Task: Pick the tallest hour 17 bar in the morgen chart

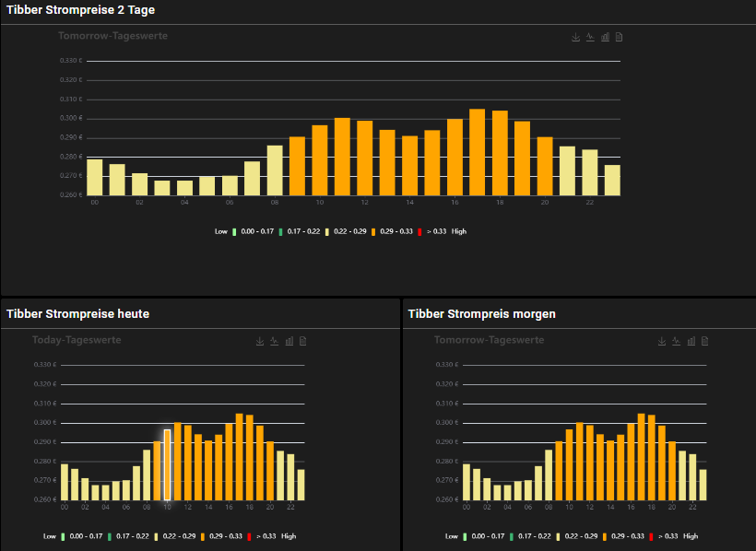Action: [x=642, y=457]
